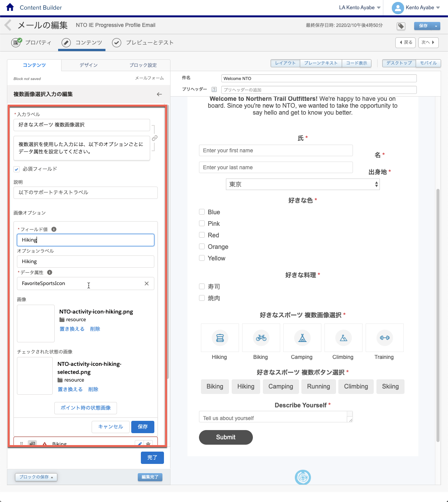
Task: Click the ポイント時の状態画像 button
Action: [85, 408]
